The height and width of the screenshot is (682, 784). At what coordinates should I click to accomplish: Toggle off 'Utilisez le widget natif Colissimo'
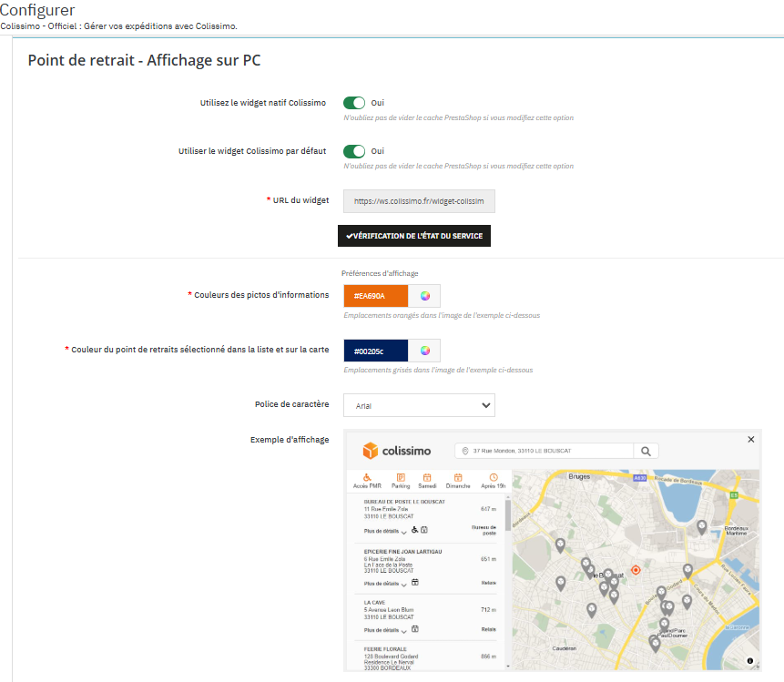coord(354,103)
